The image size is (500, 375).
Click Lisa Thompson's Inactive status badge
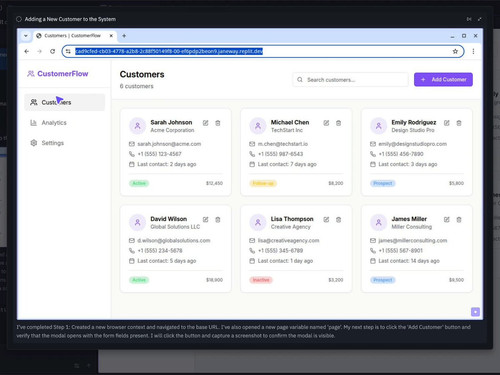click(x=261, y=280)
